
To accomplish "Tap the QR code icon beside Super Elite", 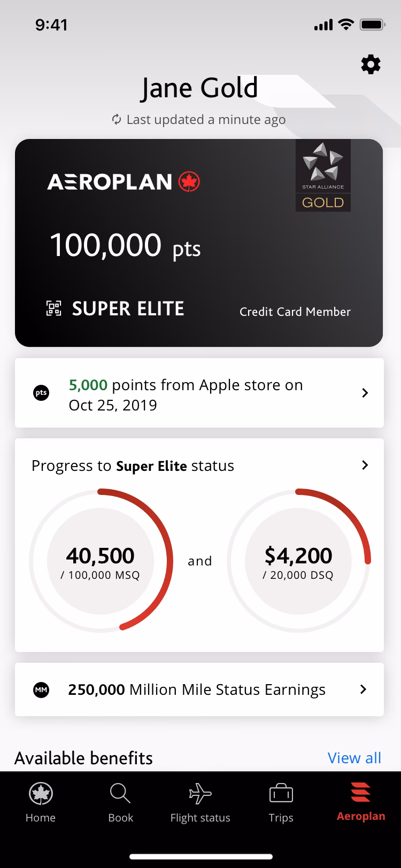I will (53, 308).
